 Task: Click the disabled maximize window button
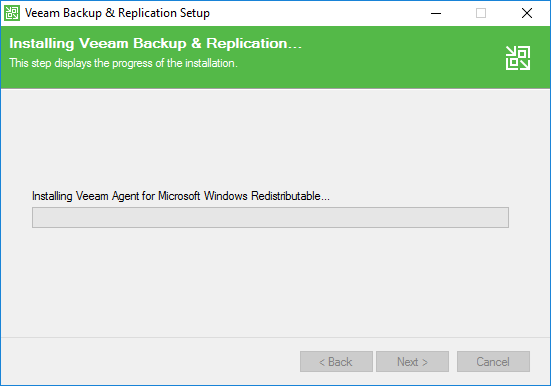[x=481, y=13]
